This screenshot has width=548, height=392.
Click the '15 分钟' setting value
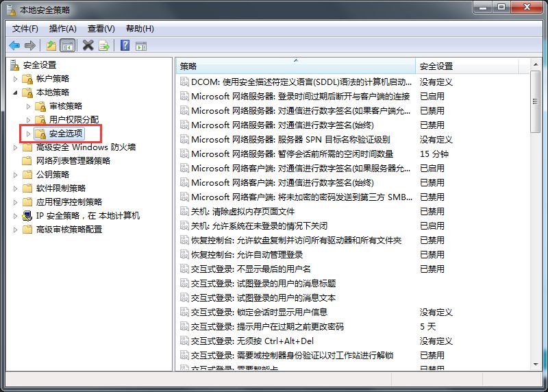(x=434, y=154)
